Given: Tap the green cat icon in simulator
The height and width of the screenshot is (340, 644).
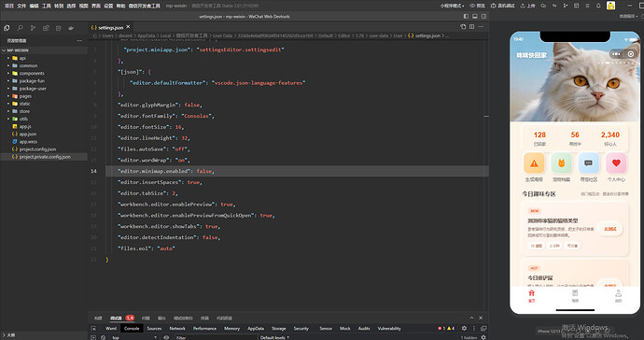Looking at the screenshot, I should coord(561,163).
